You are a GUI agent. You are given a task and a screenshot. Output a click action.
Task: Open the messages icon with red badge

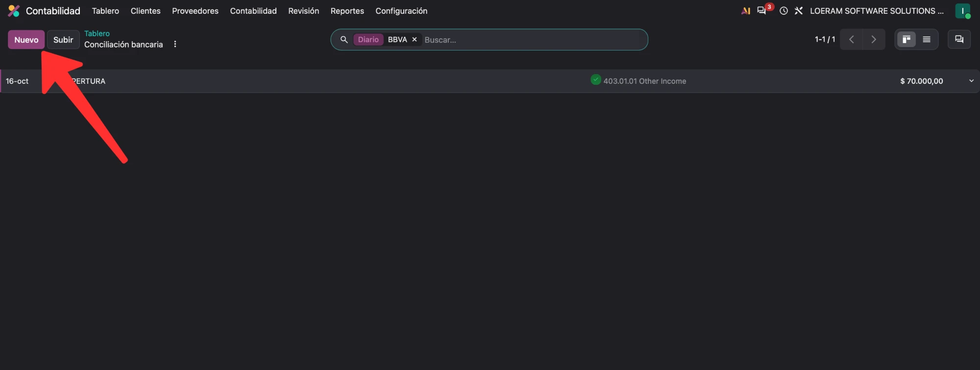coord(763,10)
